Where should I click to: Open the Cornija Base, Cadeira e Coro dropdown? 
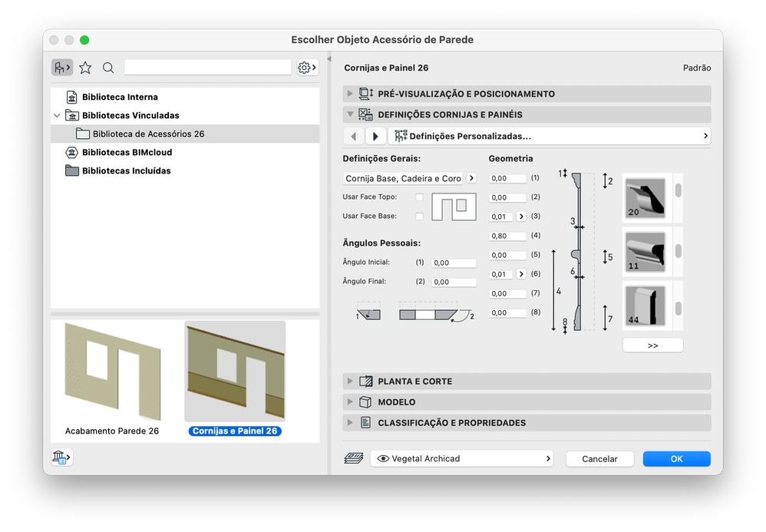click(410, 178)
